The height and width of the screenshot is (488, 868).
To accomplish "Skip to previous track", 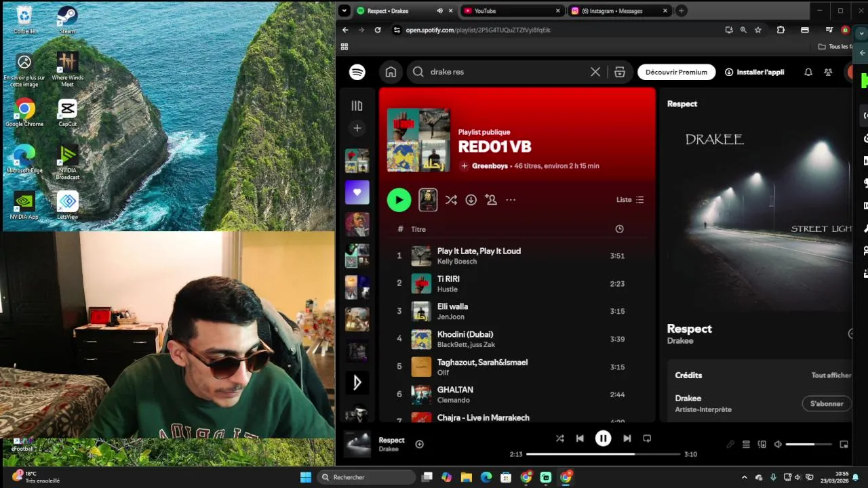I will (580, 439).
